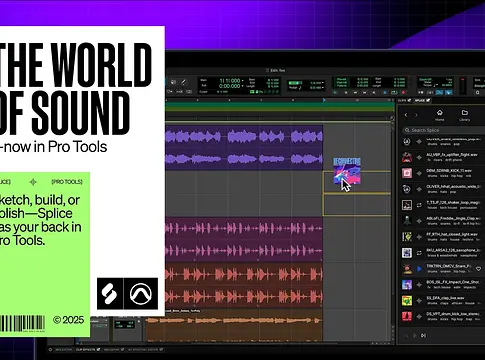Select SS_DFA_clap_live.wav sample

(x=442, y=300)
